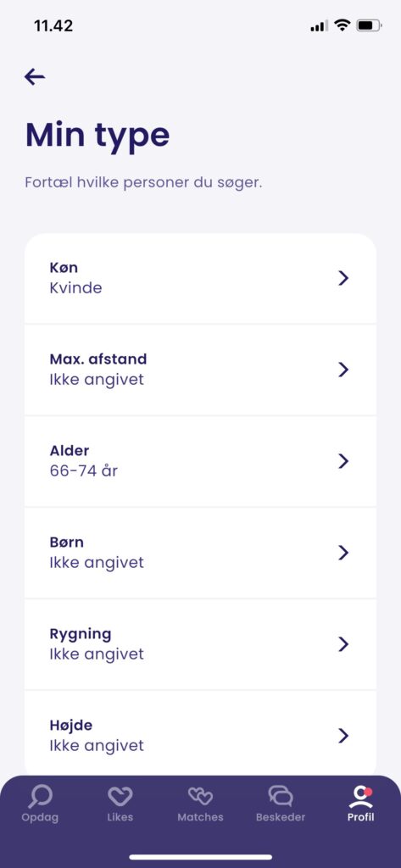
Task: Expand the Max. afstand chevron
Action: [343, 370]
